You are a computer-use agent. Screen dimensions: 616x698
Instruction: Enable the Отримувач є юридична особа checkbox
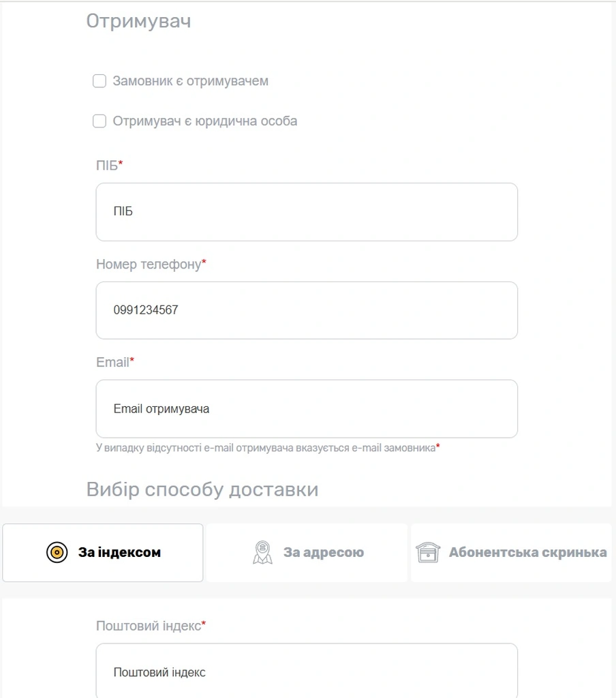pos(99,121)
